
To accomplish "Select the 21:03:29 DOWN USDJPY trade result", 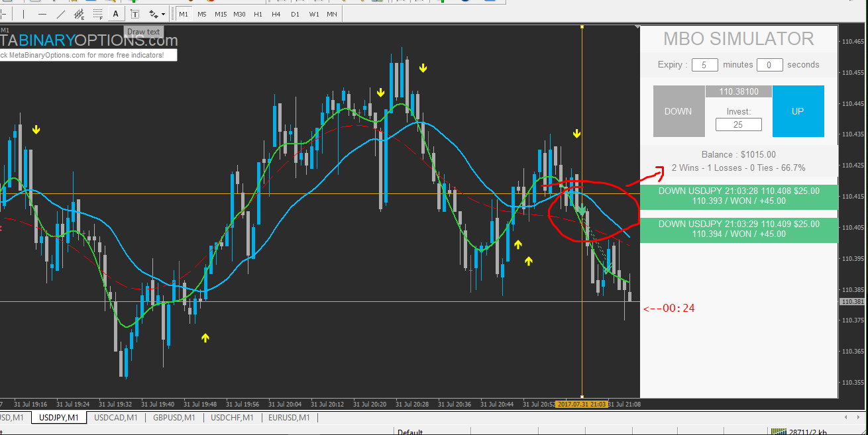I will 739,229.
